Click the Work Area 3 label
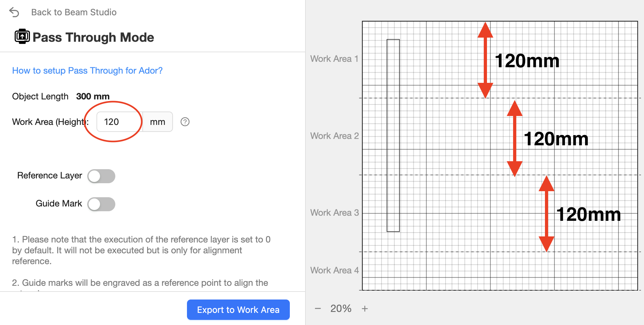 tap(334, 213)
